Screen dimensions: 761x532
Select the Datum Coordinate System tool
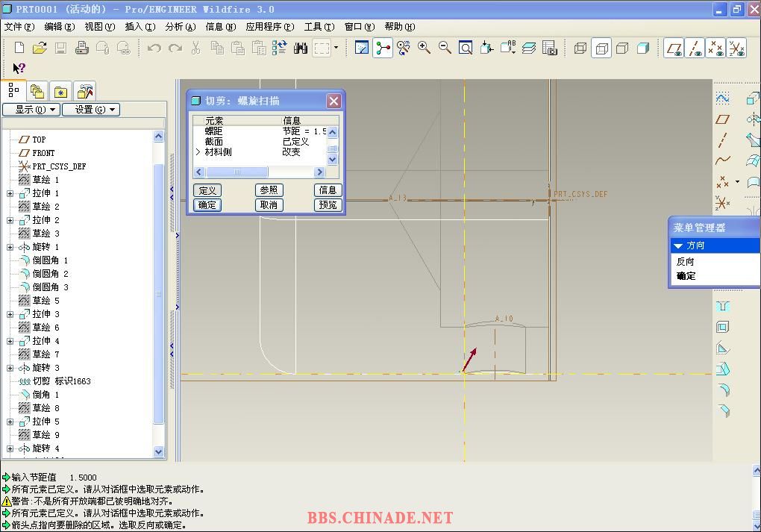[722, 202]
